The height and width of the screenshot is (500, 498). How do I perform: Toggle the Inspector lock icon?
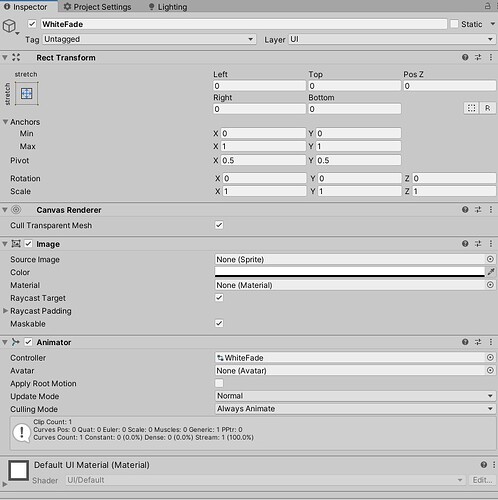pyautogui.click(x=488, y=6)
